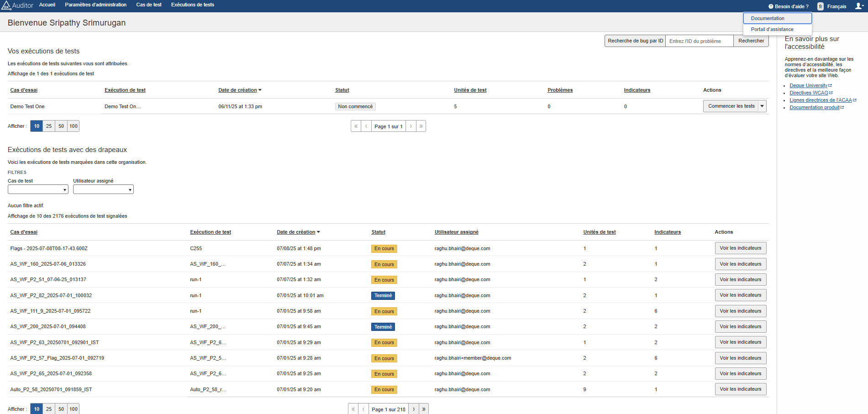Open the Utilisateur assigné filter dropdown
This screenshot has width=868, height=414.
[103, 189]
